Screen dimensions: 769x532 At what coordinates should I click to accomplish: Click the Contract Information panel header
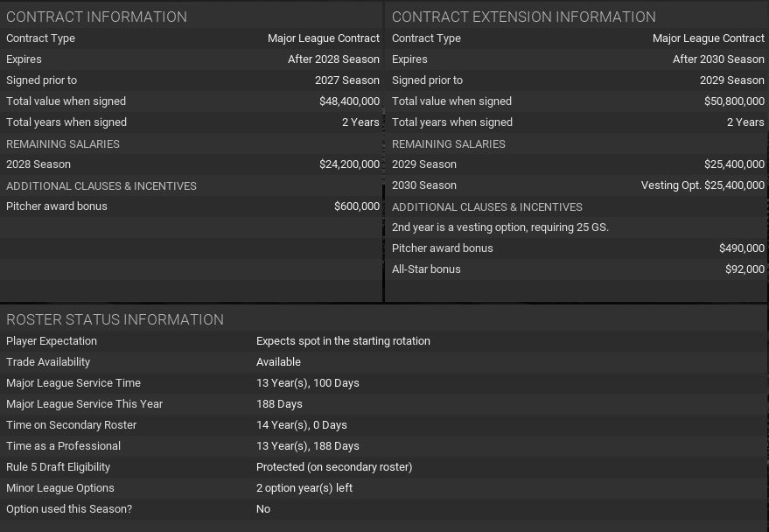(96, 17)
